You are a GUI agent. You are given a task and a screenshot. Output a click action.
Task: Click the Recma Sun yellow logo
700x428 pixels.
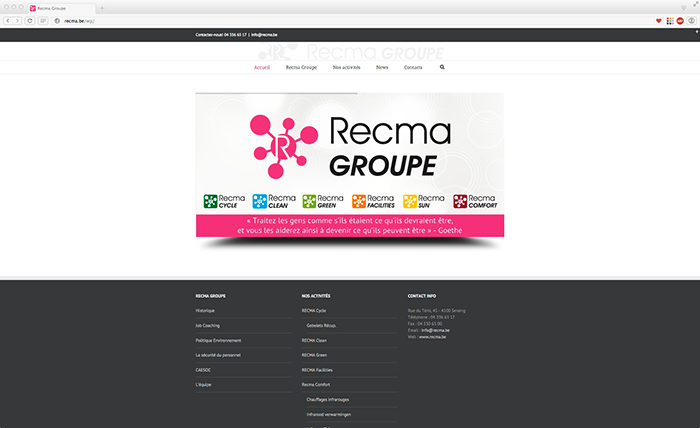pos(424,201)
